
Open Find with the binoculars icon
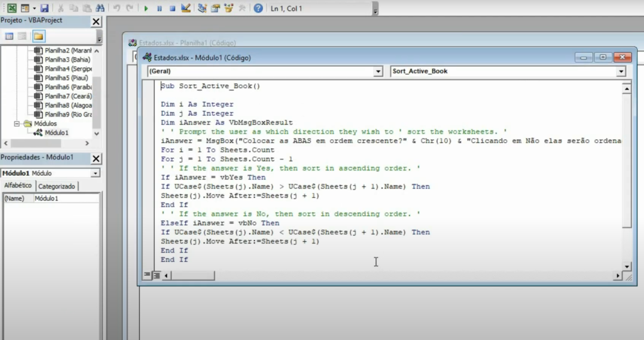100,8
